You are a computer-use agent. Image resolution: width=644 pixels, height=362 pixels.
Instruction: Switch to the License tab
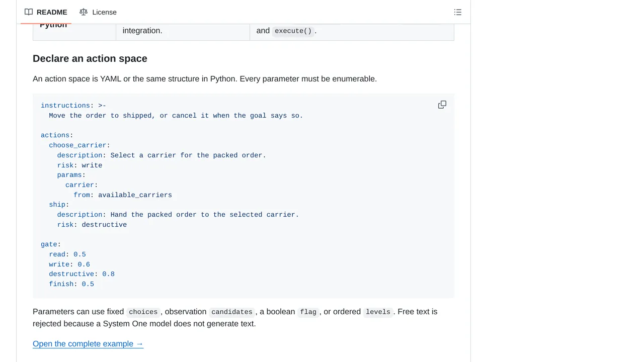tap(98, 12)
